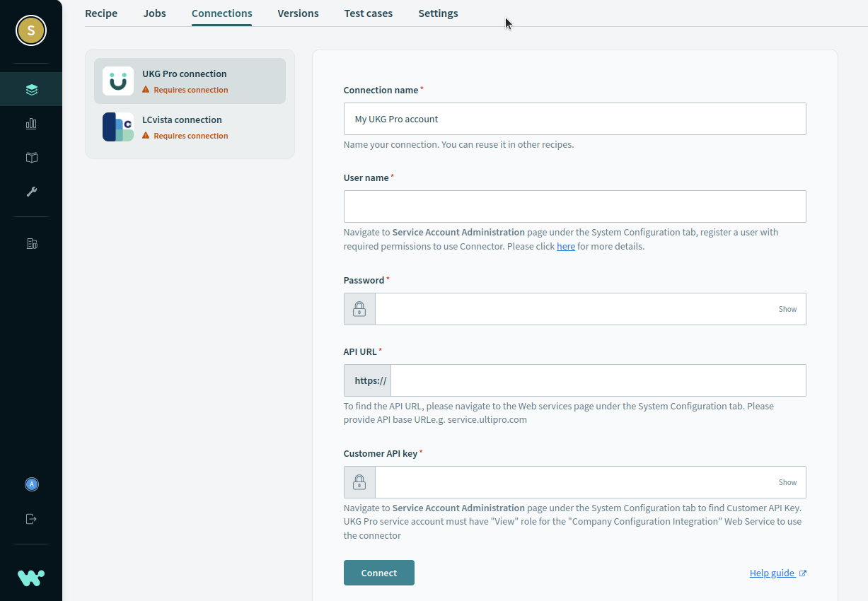
Task: Click the user avatar "S" icon
Action: [31, 30]
